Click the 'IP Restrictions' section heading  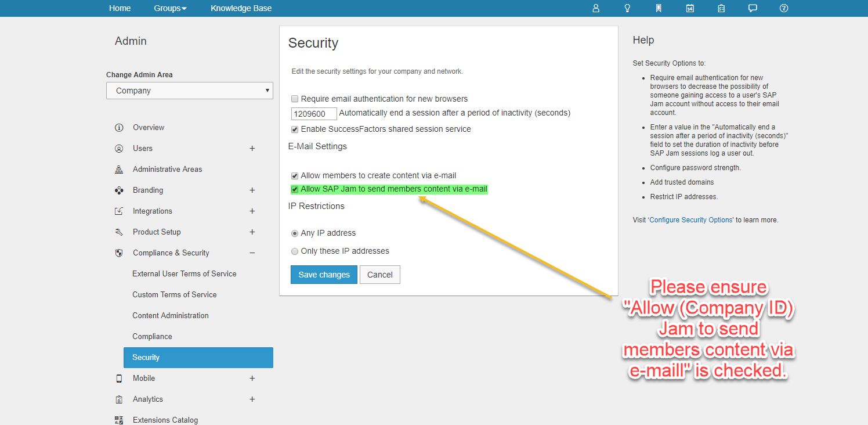316,206
